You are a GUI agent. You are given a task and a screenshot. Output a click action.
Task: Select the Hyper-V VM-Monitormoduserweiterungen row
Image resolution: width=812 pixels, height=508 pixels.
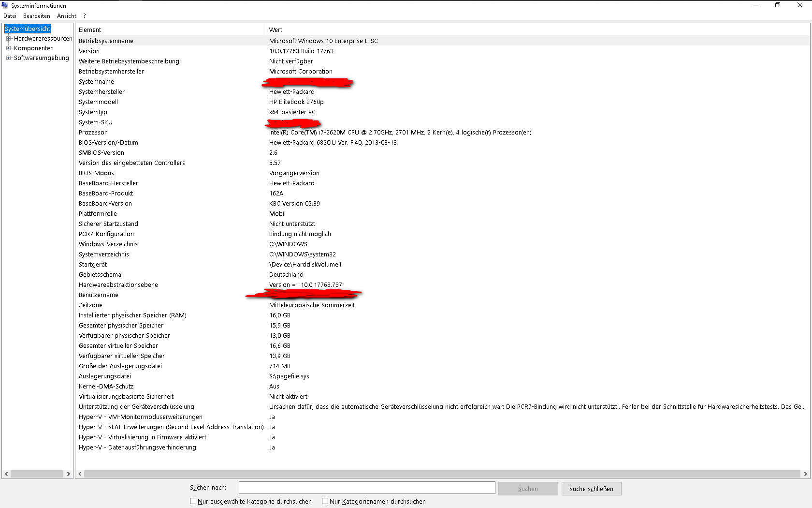pyautogui.click(x=442, y=417)
